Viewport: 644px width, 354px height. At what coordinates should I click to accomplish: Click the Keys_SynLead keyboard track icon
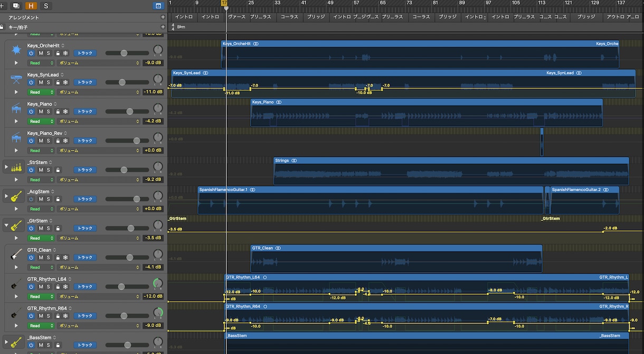click(16, 79)
